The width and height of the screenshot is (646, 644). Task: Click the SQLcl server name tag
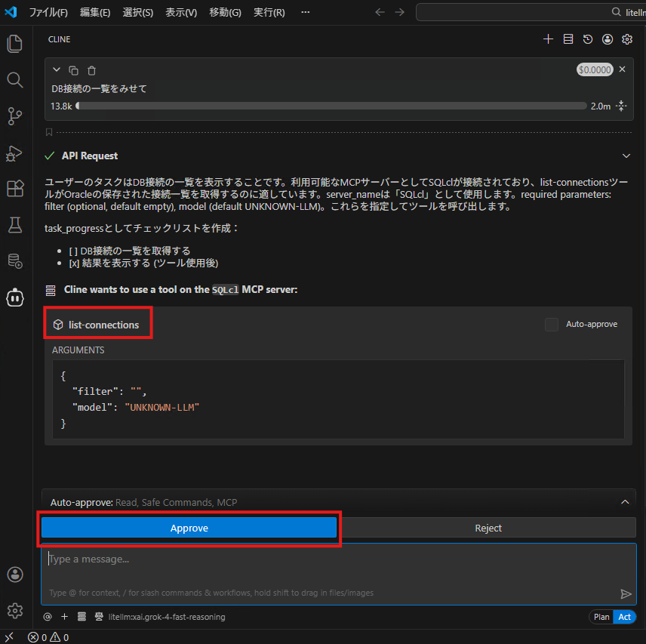[225, 290]
